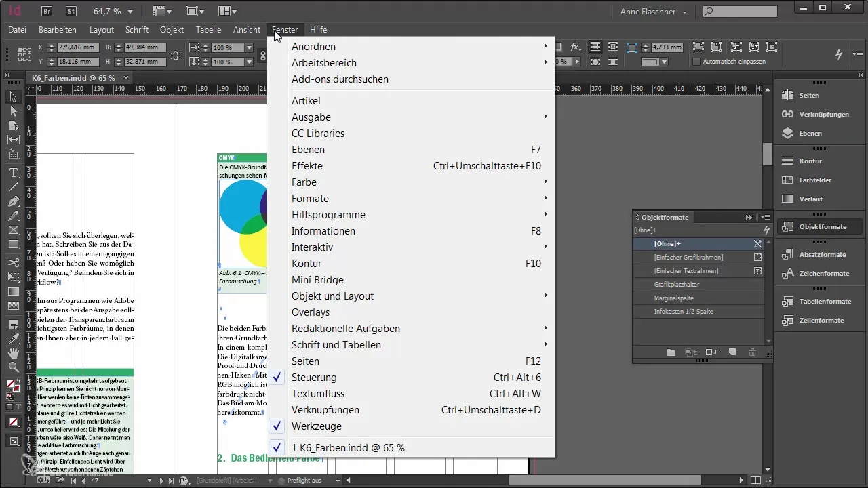Open the Tabellenformate panel button

coord(820,301)
